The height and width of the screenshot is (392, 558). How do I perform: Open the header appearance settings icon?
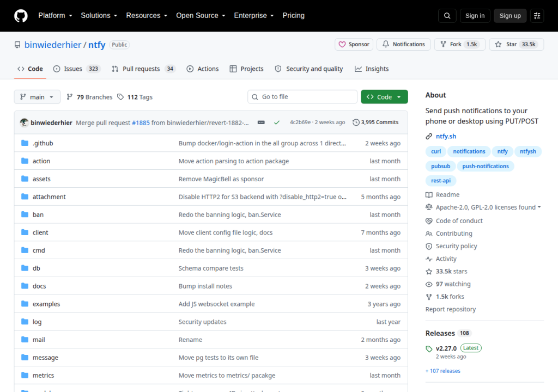pyautogui.click(x=537, y=16)
